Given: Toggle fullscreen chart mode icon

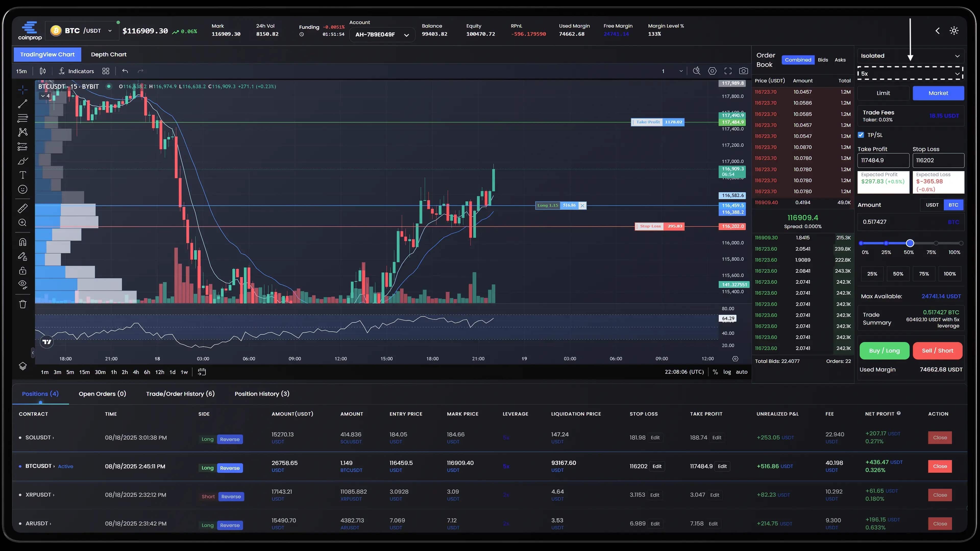Looking at the screenshot, I should pyautogui.click(x=728, y=71).
